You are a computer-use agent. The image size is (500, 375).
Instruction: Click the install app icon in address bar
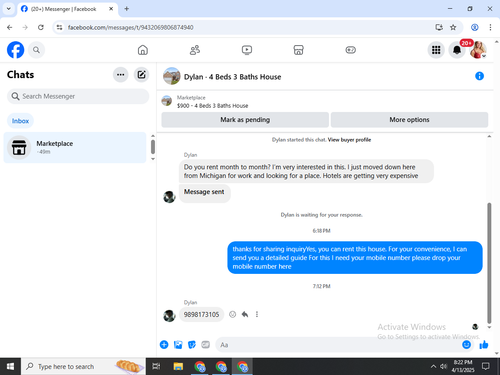click(x=439, y=27)
